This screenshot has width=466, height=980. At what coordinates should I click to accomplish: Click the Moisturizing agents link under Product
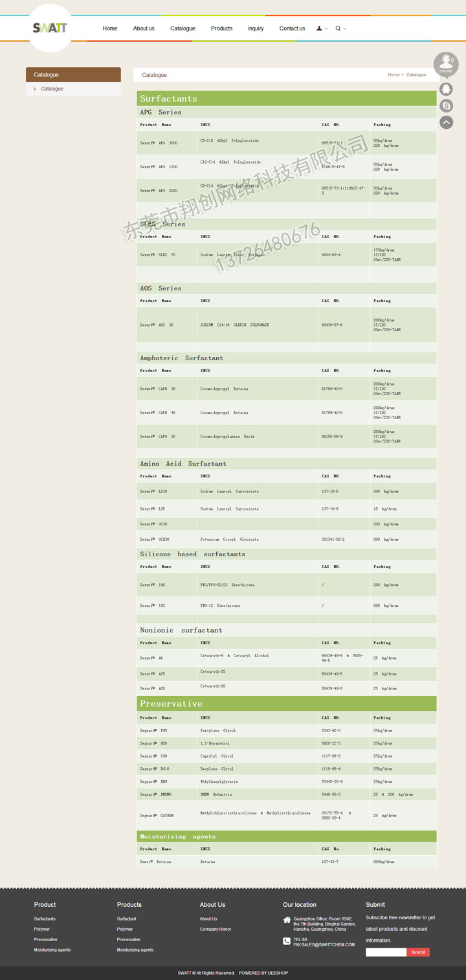[x=52, y=950]
